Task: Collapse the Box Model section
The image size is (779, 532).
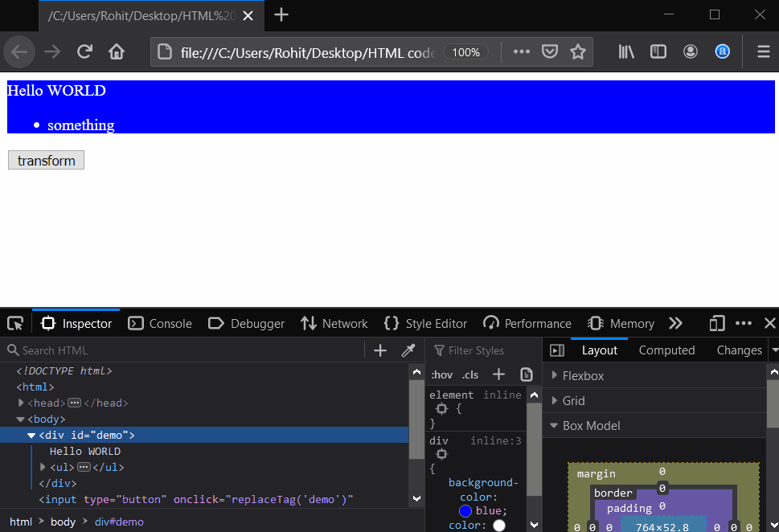Action: pyautogui.click(x=554, y=425)
